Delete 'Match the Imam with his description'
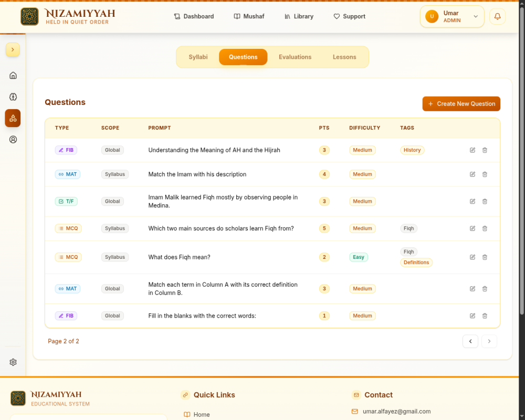Viewport: 525px width, 420px height. pos(485,174)
